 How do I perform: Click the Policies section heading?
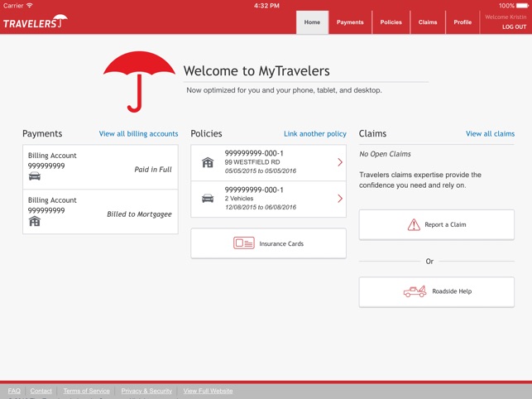pyautogui.click(x=206, y=133)
